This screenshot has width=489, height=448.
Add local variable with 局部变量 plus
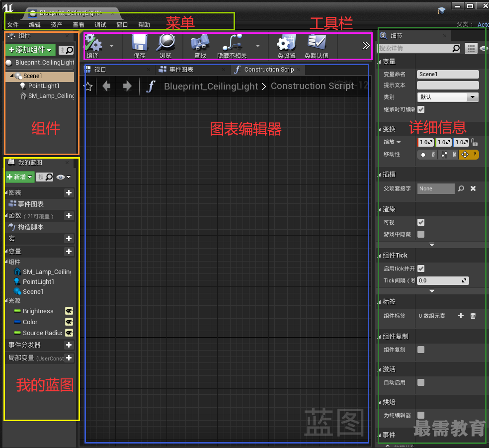(x=69, y=358)
